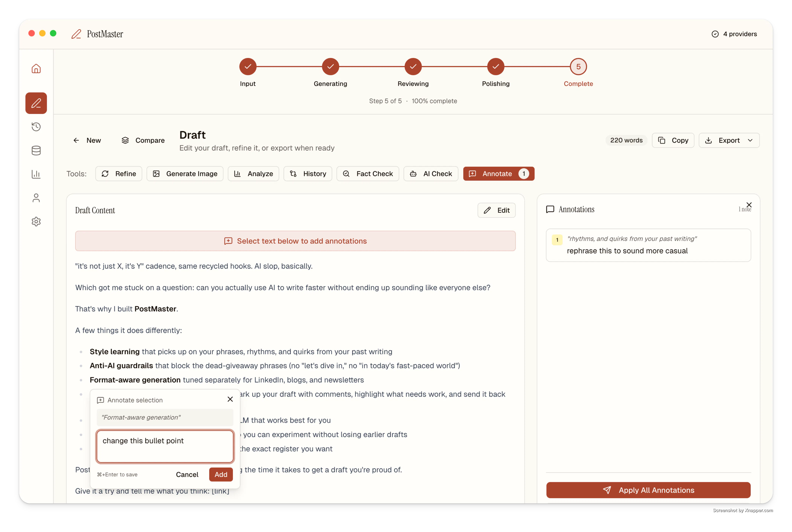The width and height of the screenshot is (792, 532).
Task: Open the bar-chart analytics sidebar icon
Action: coord(36,174)
